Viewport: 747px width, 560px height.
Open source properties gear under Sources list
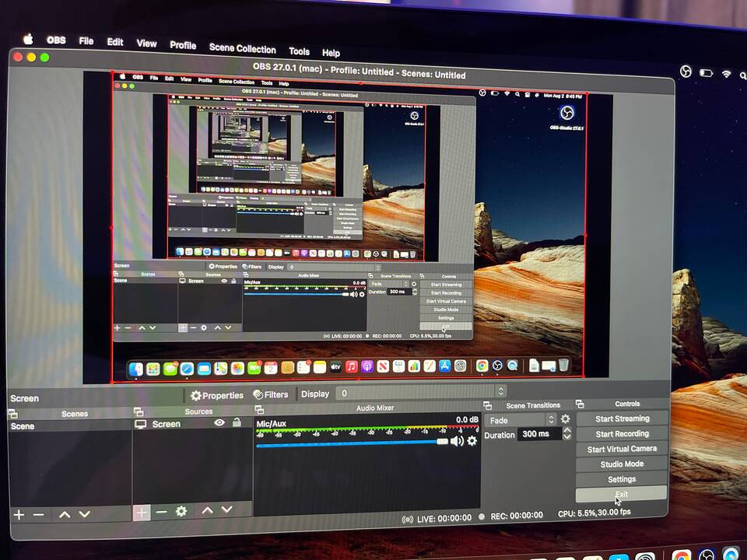tap(181, 512)
